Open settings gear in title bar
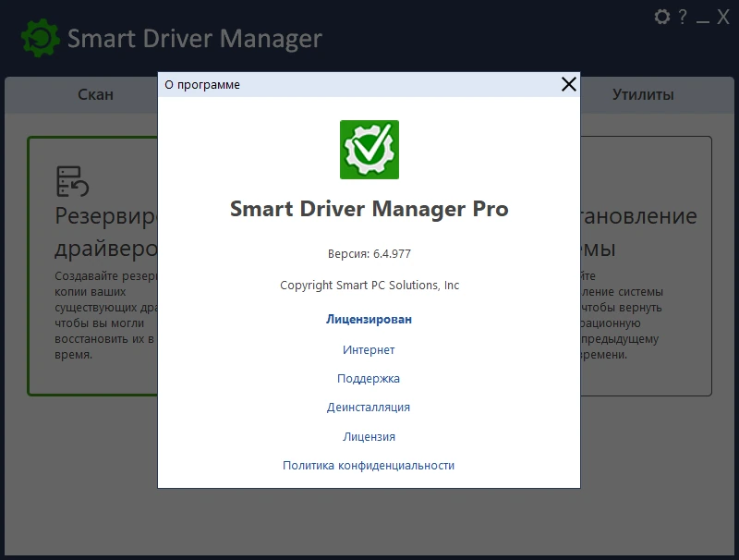Viewport: 739px width, 560px height. click(x=662, y=17)
